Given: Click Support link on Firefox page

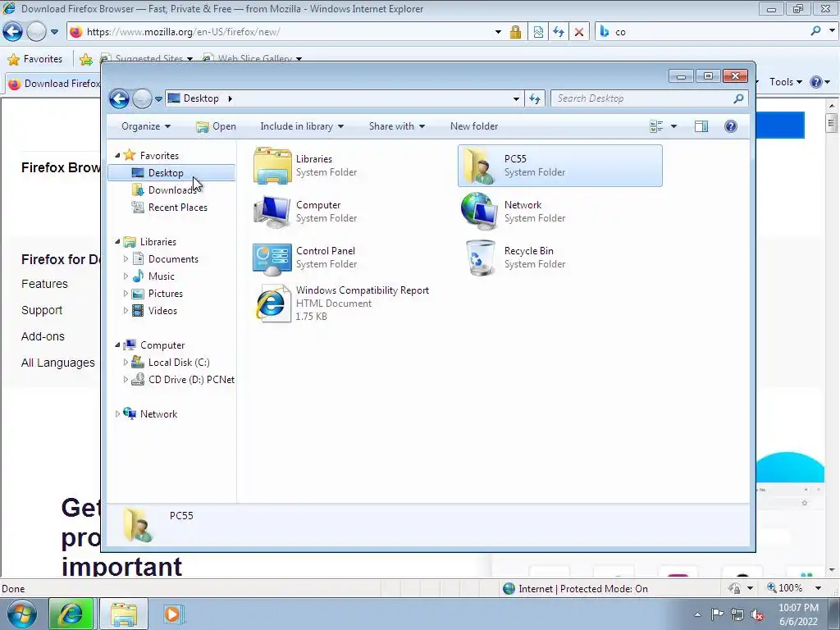Looking at the screenshot, I should pyautogui.click(x=42, y=310).
